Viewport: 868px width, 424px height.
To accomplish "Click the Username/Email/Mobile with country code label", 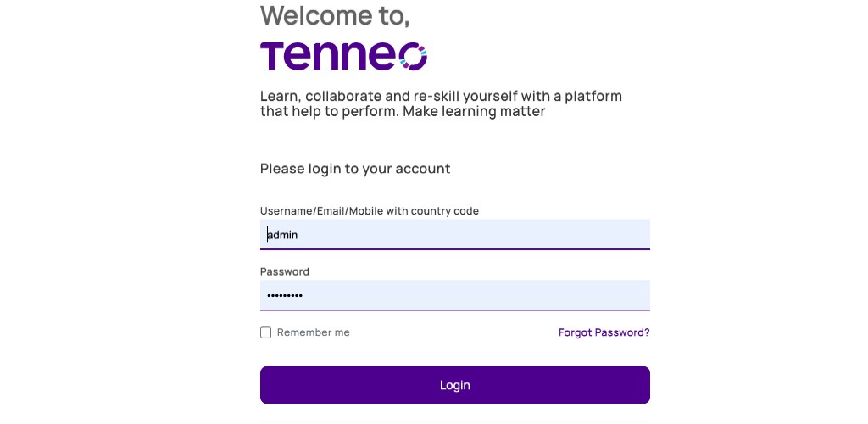I will pyautogui.click(x=370, y=211).
